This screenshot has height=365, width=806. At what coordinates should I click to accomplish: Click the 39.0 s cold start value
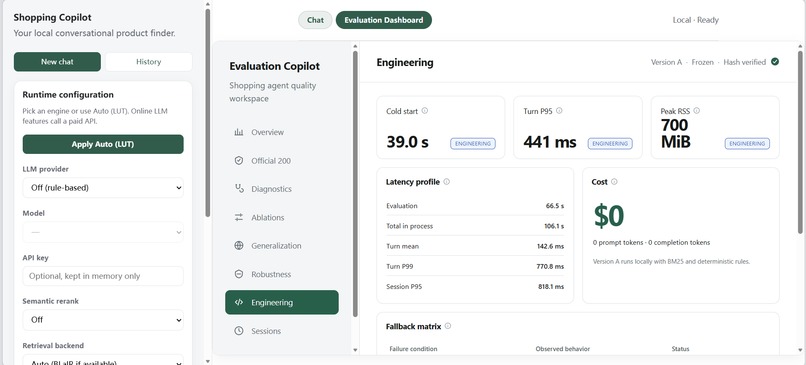point(407,142)
